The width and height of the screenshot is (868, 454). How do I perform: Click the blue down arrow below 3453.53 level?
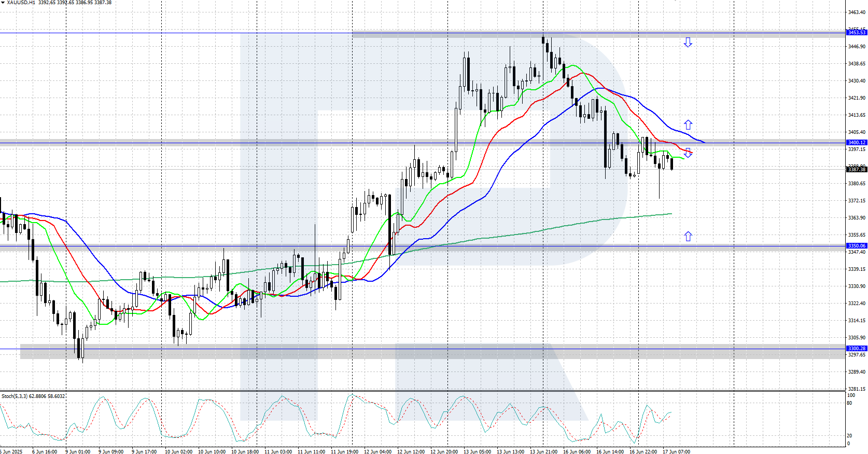(688, 43)
